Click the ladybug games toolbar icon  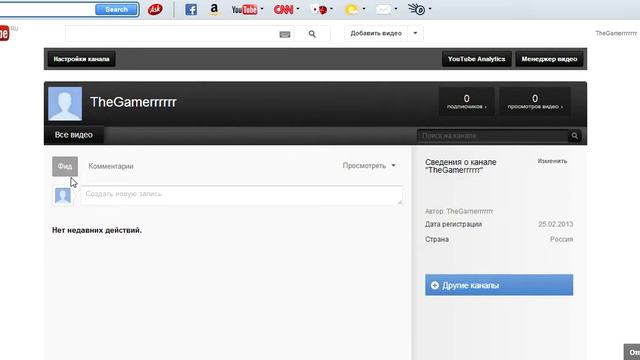(x=319, y=9)
